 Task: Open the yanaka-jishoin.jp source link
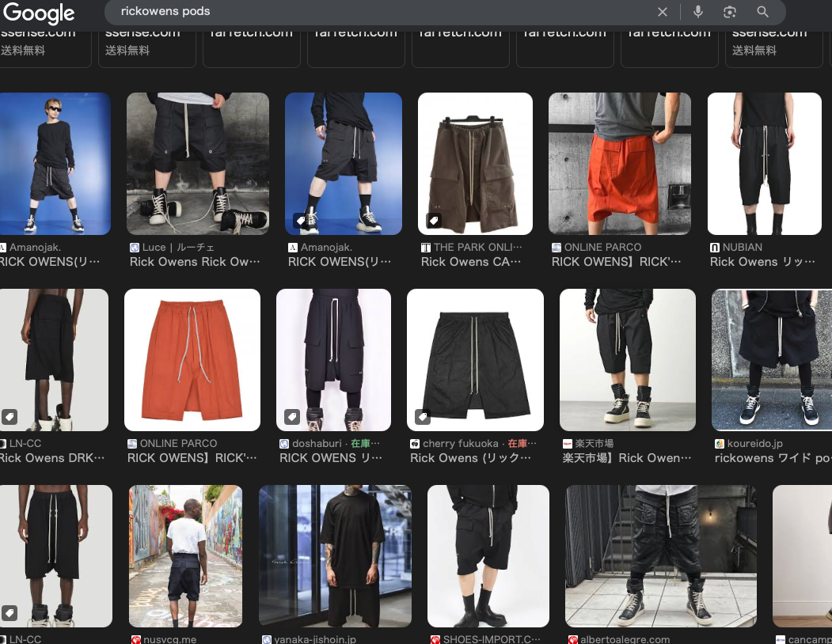[x=315, y=640]
